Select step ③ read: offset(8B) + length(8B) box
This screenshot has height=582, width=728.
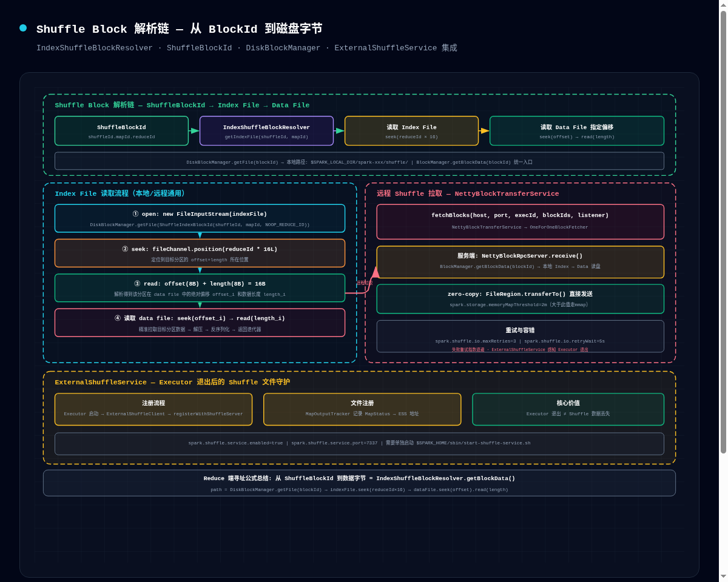(200, 288)
